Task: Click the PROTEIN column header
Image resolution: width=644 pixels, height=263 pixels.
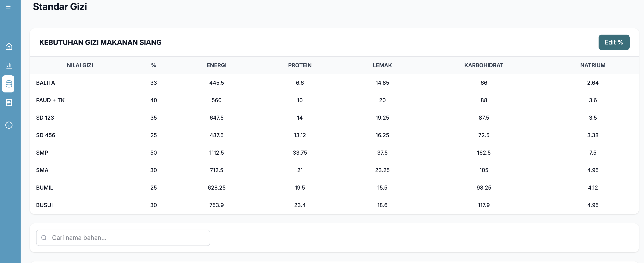Action: pos(300,65)
